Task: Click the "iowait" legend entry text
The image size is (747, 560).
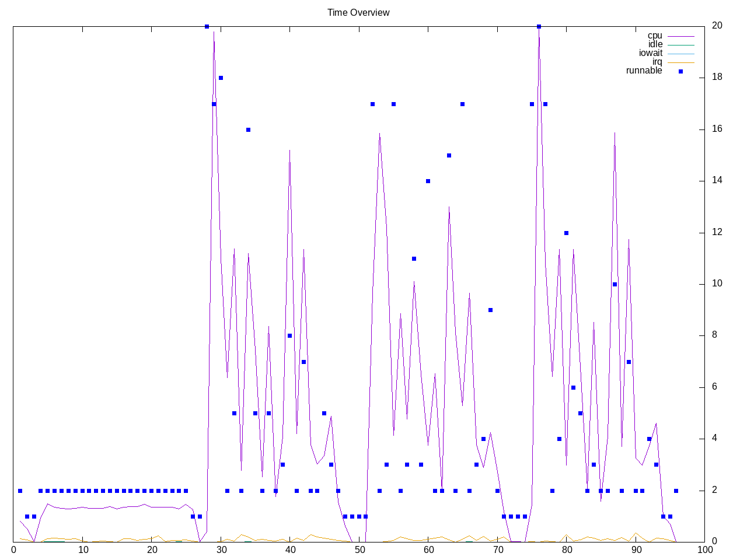Action: (651, 53)
